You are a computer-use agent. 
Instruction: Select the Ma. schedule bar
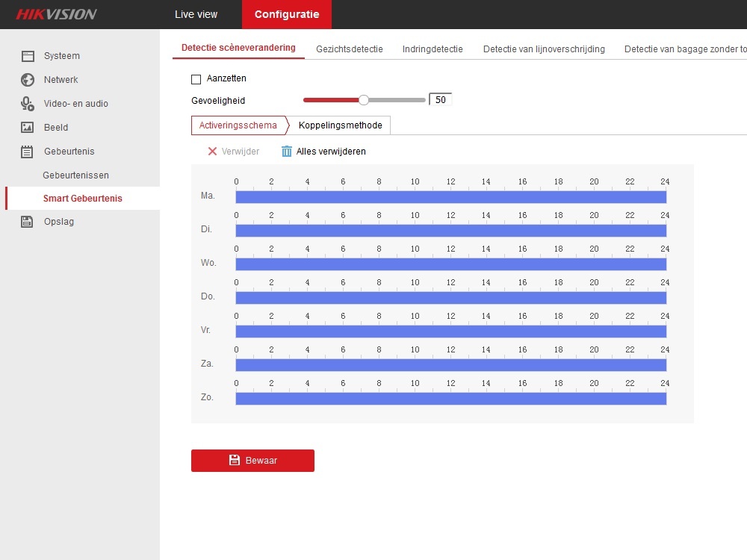450,196
